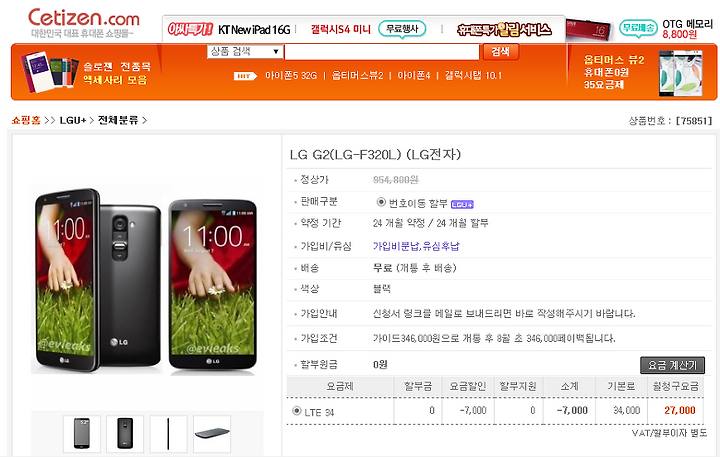
Task: Click the OTG memory product image
Action: click(x=588, y=30)
